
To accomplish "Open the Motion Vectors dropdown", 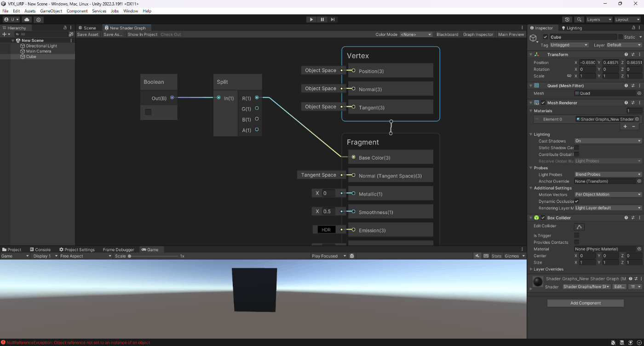I will coord(608,195).
